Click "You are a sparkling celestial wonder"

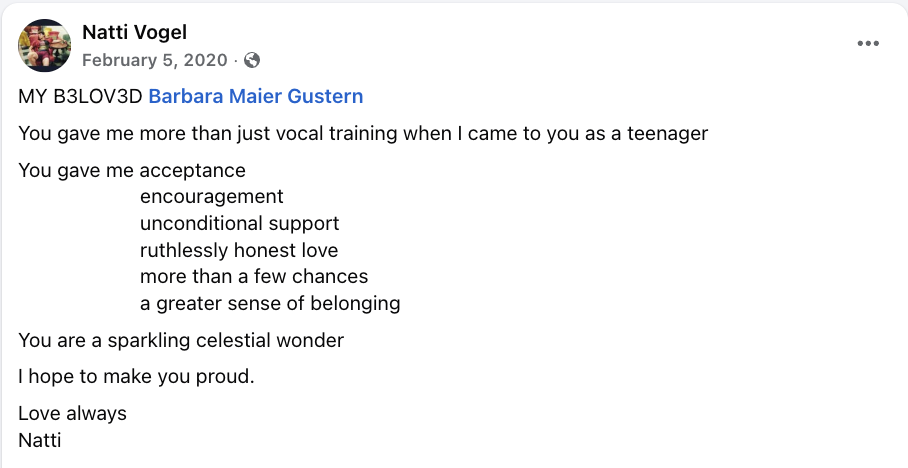[x=181, y=340]
